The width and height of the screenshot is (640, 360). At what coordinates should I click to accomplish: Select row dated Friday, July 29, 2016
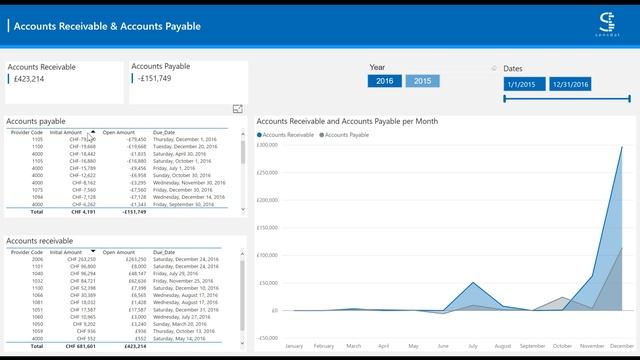pos(114,273)
